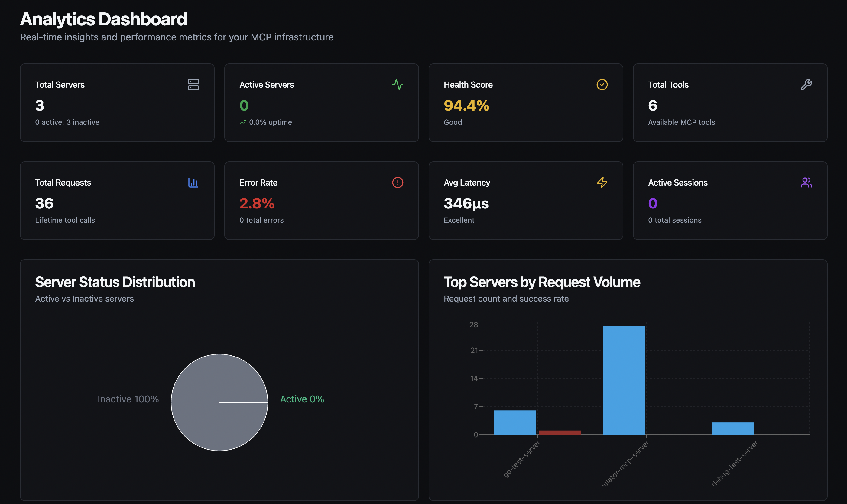Click the debug-test-server axis label

coord(735,463)
